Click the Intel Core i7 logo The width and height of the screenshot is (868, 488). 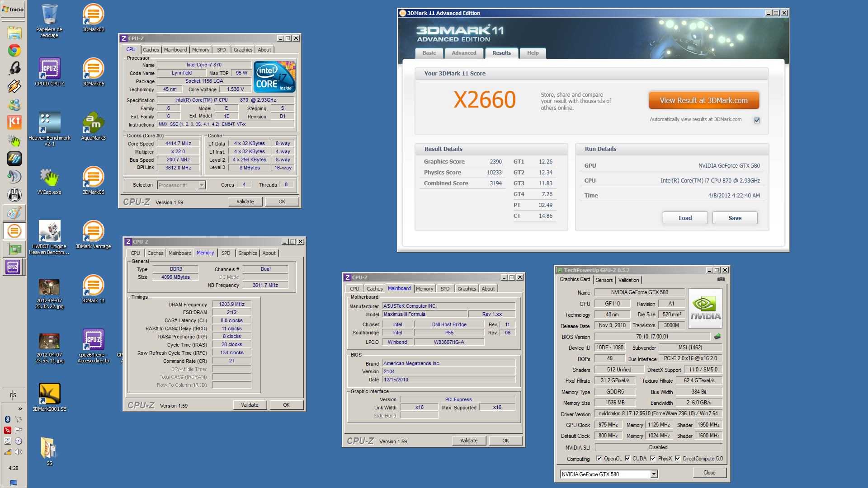(275, 77)
